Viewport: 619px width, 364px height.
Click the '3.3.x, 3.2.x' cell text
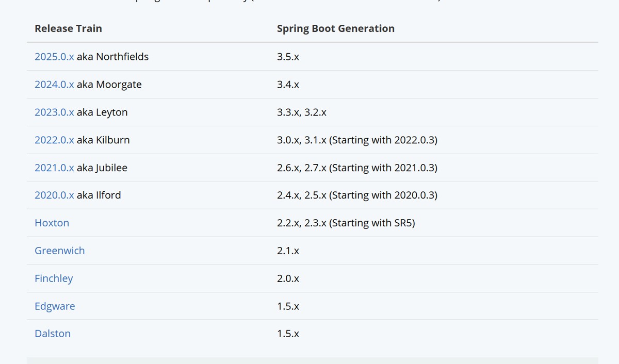pyautogui.click(x=302, y=112)
